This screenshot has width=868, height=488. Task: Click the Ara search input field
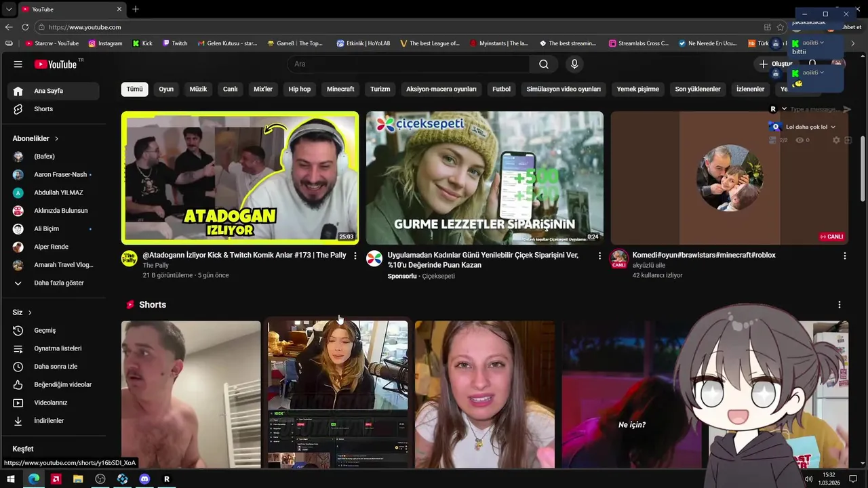click(409, 64)
